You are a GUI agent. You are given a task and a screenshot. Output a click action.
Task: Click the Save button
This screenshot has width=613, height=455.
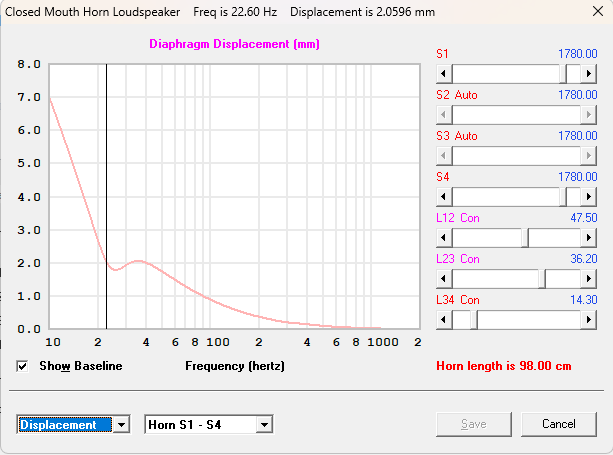click(473, 424)
